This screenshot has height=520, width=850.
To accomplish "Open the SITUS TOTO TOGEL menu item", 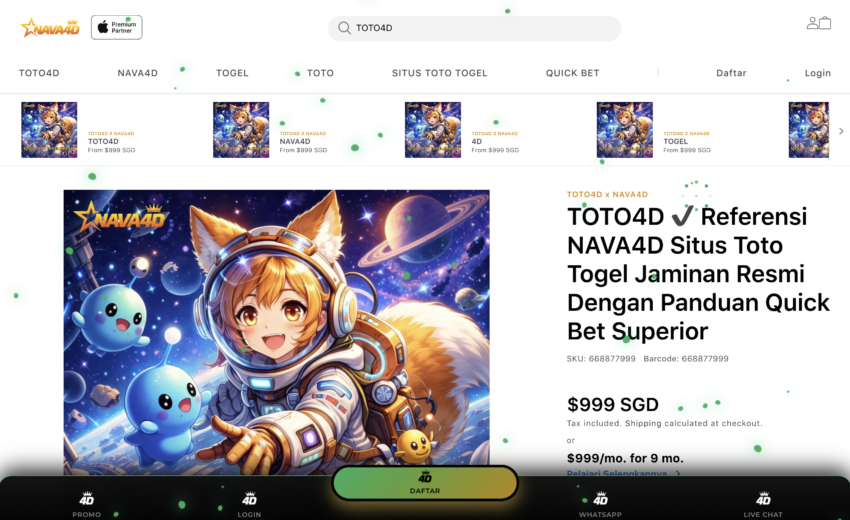I will pyautogui.click(x=440, y=73).
